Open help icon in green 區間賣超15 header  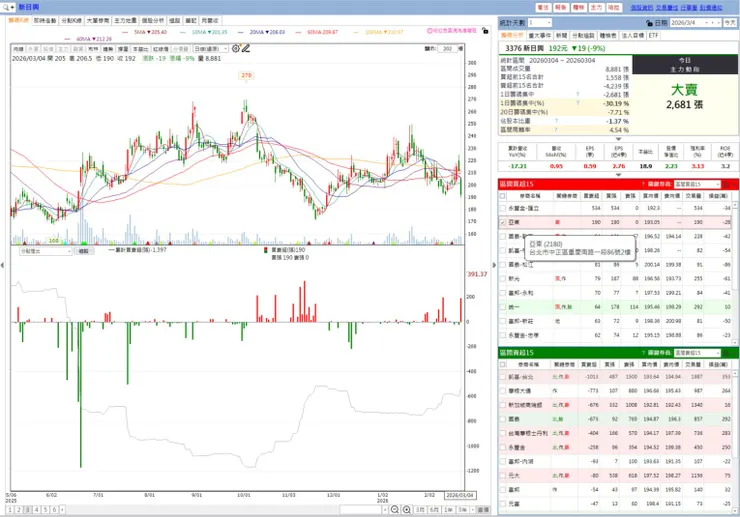643,353
